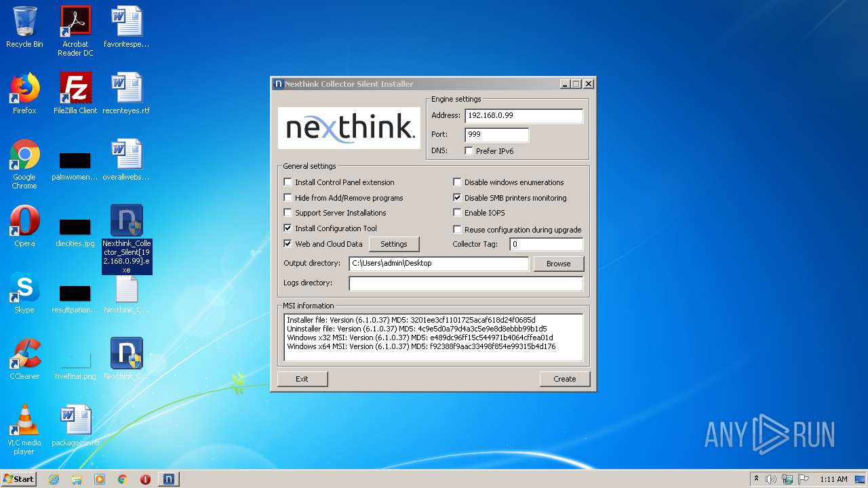Enable Support Server Installations option
Viewport: 868px width, 488px height.
click(x=288, y=213)
